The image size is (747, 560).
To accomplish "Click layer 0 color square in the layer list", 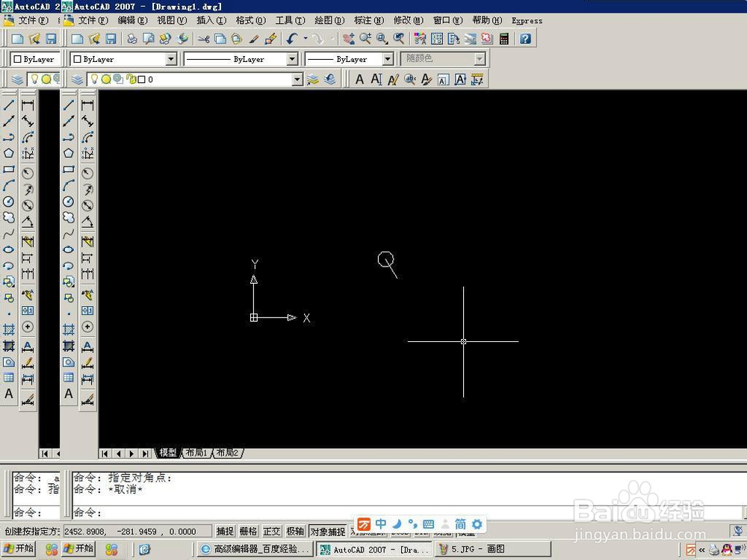I will click(141, 79).
